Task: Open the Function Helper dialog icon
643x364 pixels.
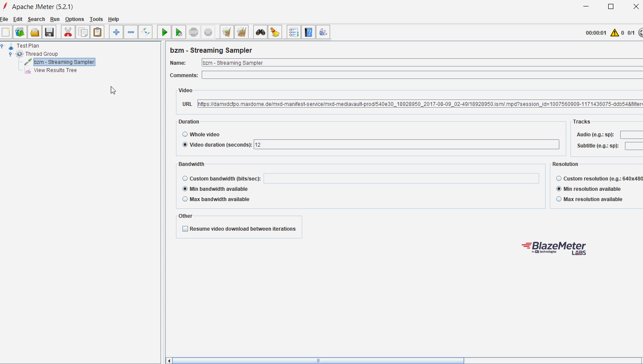Action: tap(294, 32)
